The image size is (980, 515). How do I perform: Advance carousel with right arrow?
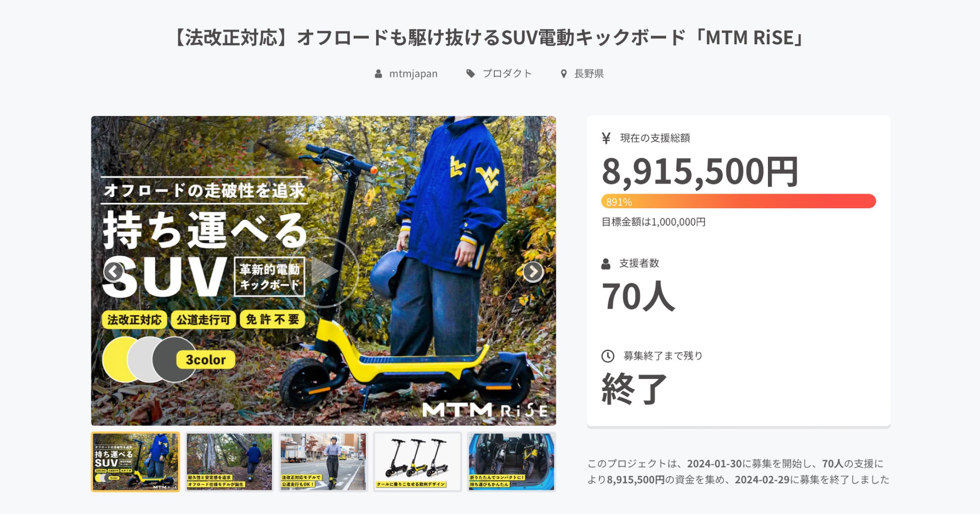coord(533,272)
